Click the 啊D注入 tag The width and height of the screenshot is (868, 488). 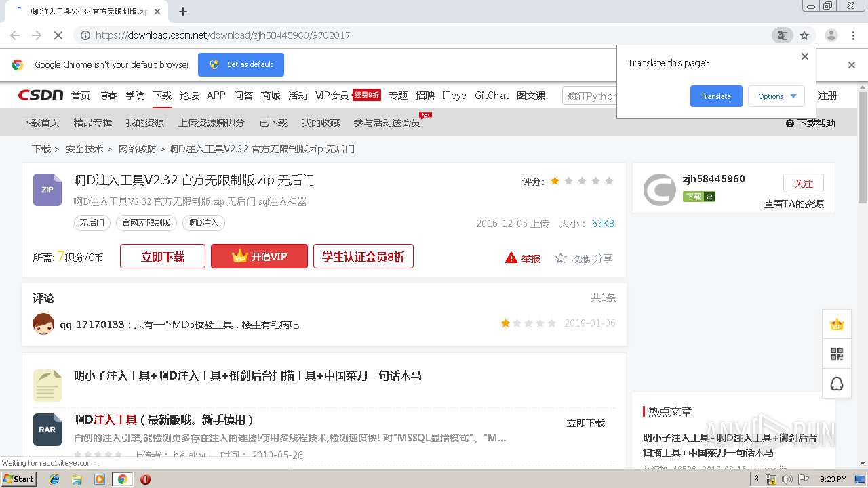203,222
